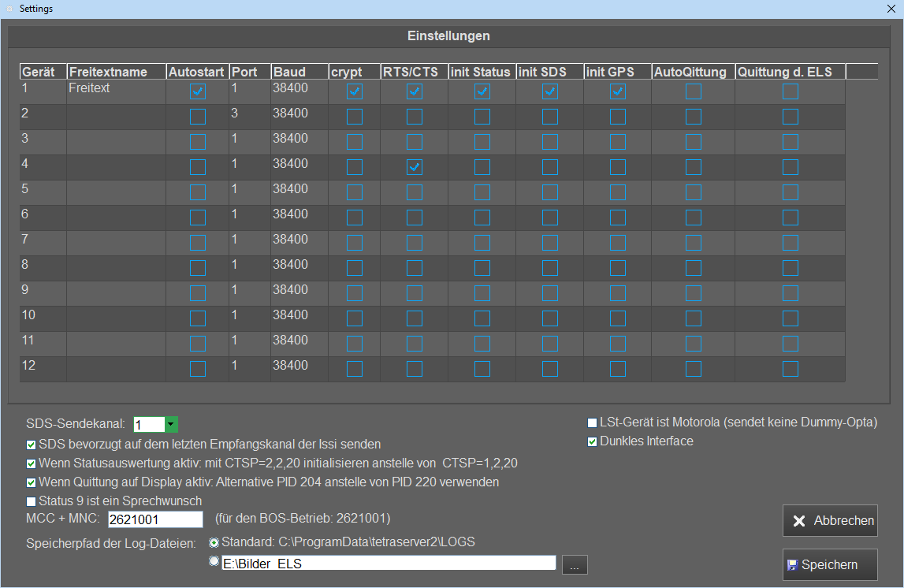Toggle SDS bevorzugt auf letztem Empfangskanal checkbox
904x588 pixels.
pyautogui.click(x=32, y=445)
